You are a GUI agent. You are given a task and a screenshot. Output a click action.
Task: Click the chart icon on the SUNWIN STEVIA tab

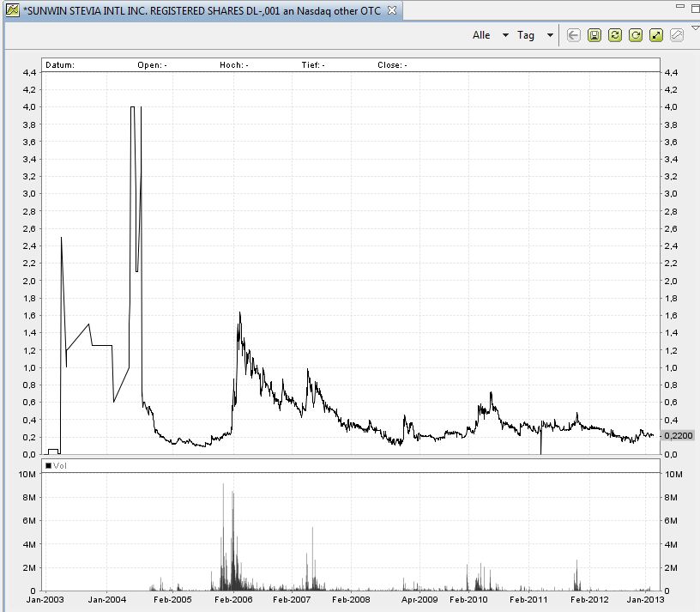tap(13, 10)
